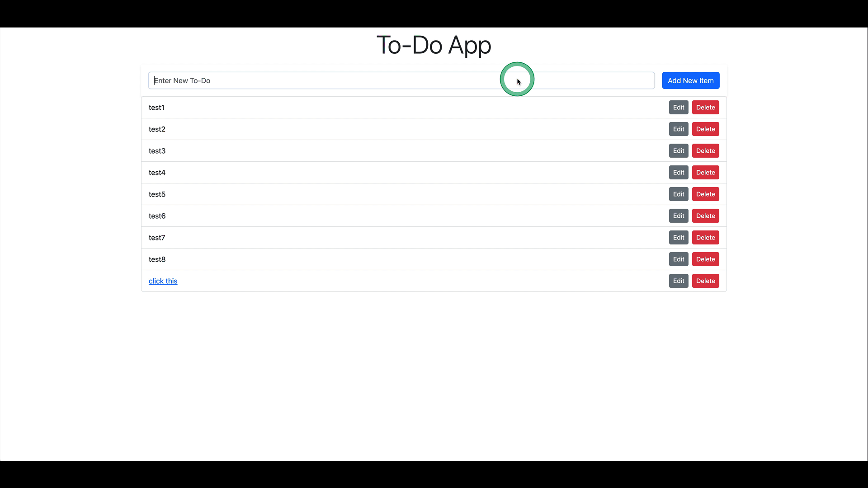Click Edit button for test6
868x488 pixels.
pyautogui.click(x=679, y=216)
